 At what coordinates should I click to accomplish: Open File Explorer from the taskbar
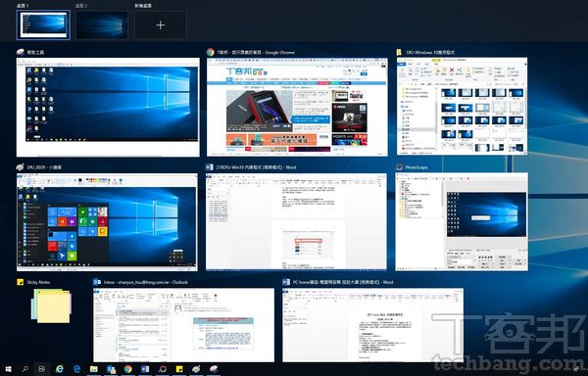[x=94, y=369]
